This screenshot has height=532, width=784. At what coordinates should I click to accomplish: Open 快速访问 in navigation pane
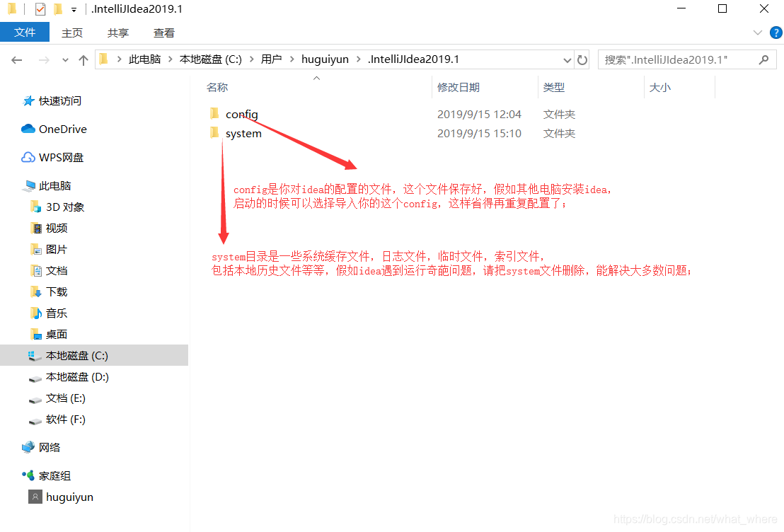tap(60, 101)
